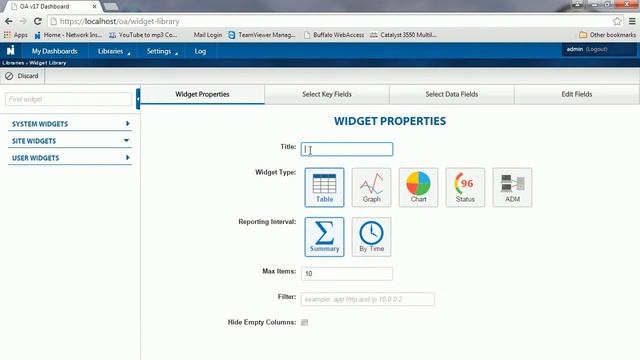
Task: Close the OA v17 Dashboard tab
Action: (94, 7)
